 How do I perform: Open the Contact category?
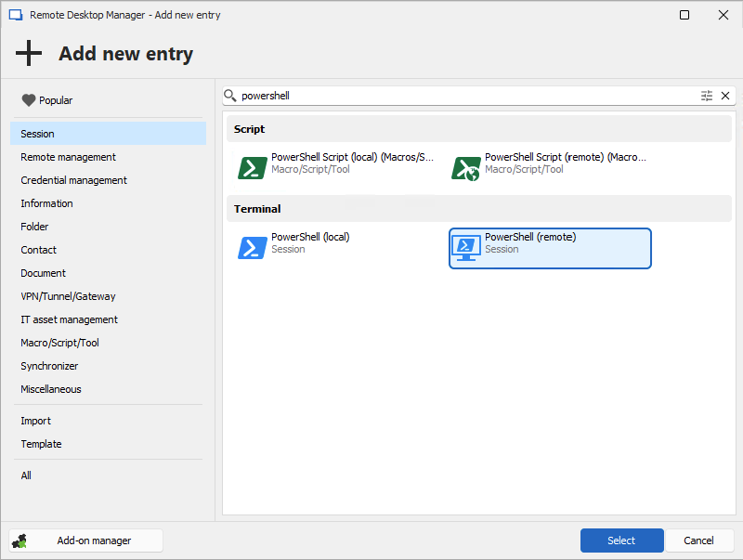click(108, 250)
